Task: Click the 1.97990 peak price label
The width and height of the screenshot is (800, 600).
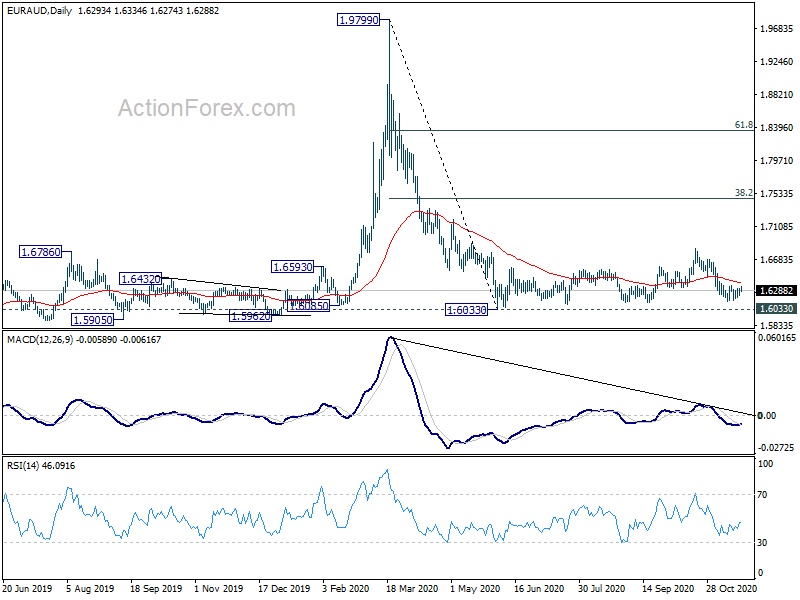Action: click(359, 20)
